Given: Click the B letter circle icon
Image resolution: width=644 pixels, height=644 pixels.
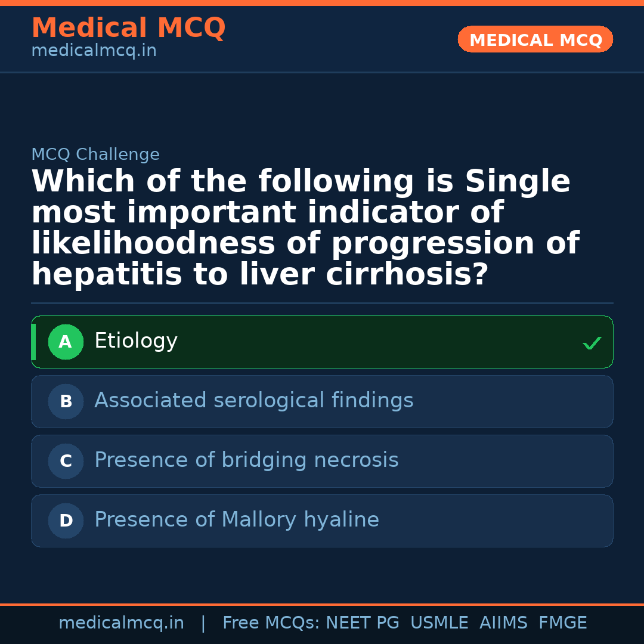Looking at the screenshot, I should (66, 402).
